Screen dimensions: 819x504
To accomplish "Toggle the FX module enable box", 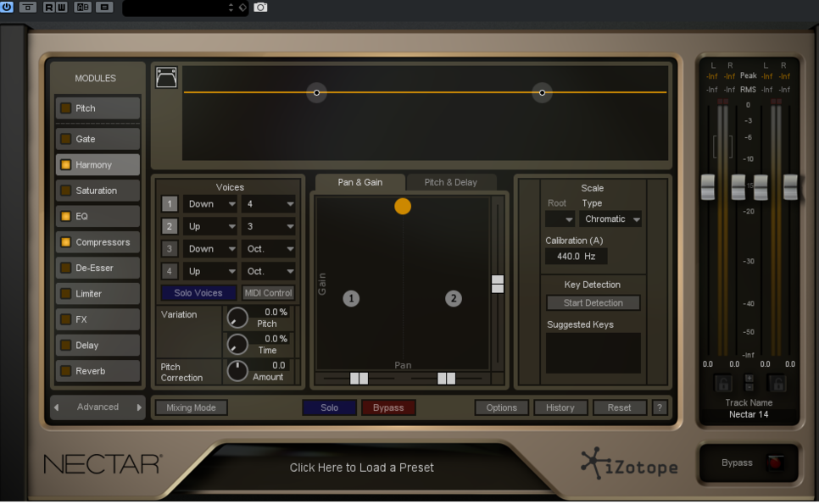I will (x=66, y=319).
